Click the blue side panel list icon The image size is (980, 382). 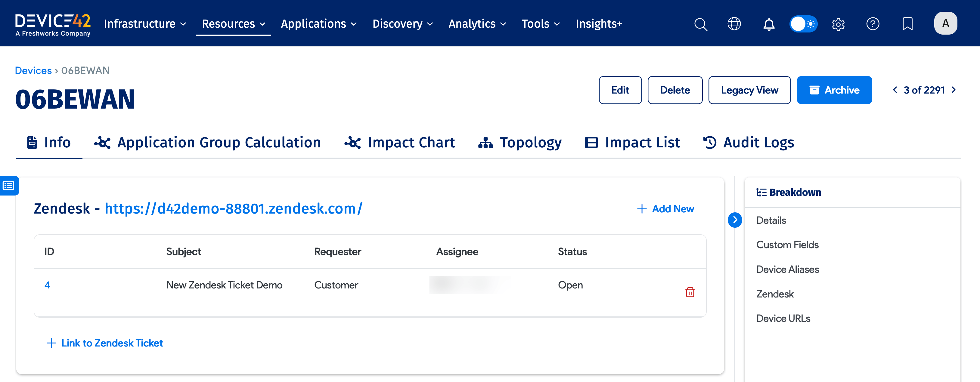[9, 186]
